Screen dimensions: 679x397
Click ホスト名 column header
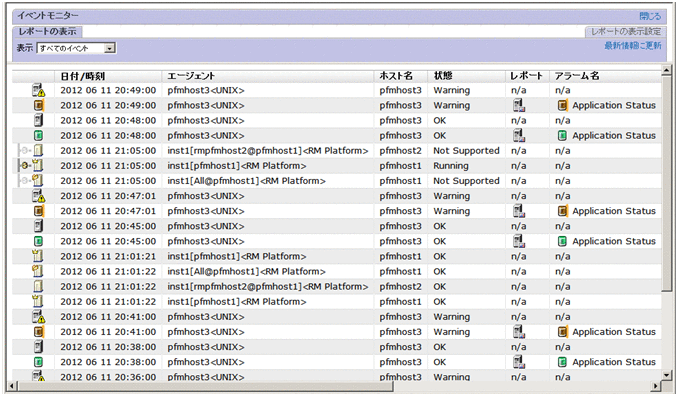click(x=396, y=76)
